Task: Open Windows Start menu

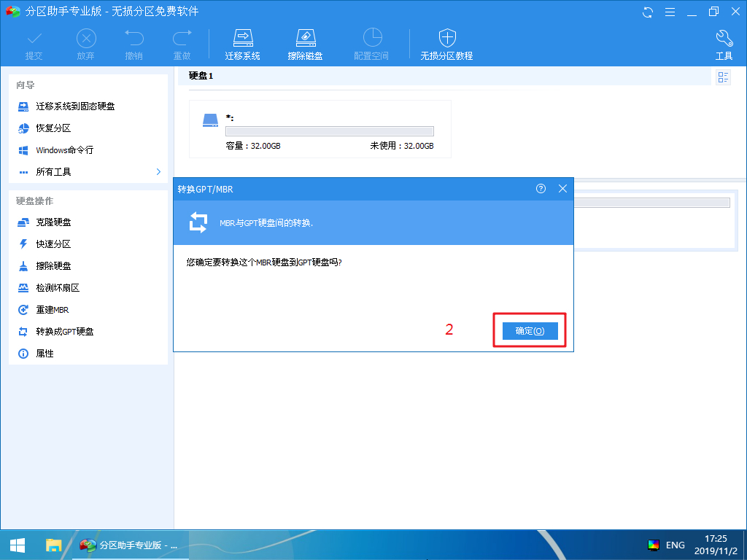Action: point(18,545)
